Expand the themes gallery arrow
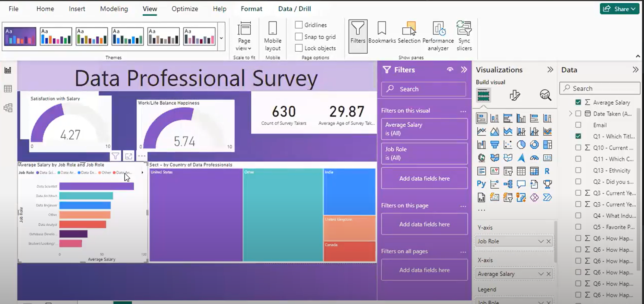The width and height of the screenshot is (644, 304). click(221, 38)
